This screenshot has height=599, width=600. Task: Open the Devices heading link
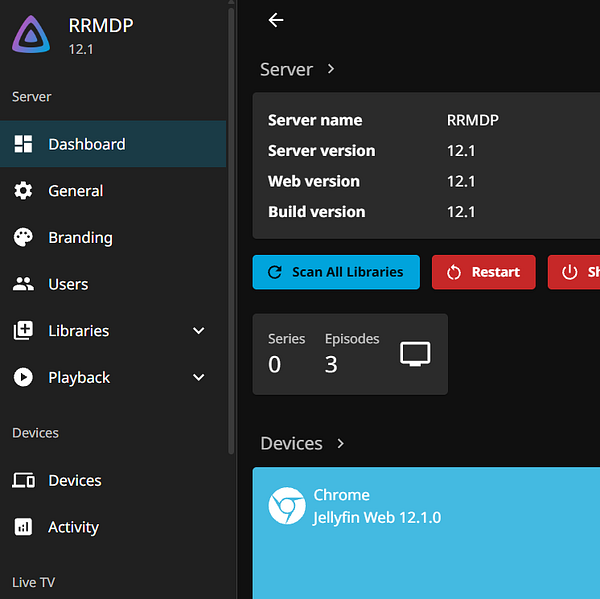click(x=291, y=444)
